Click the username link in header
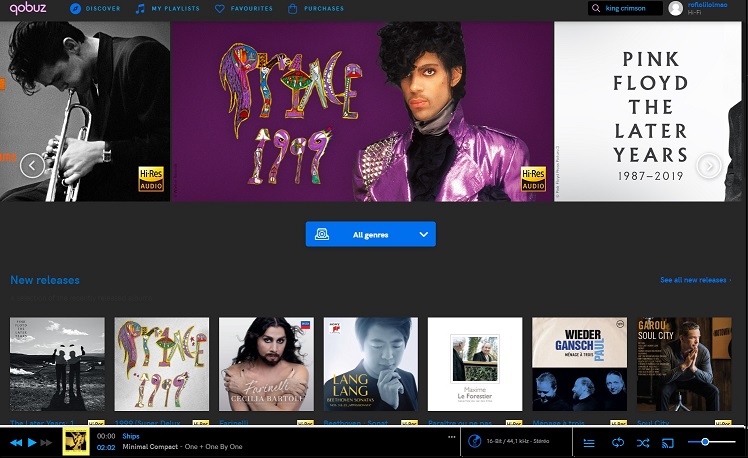The image size is (748, 458). pyautogui.click(x=707, y=5)
